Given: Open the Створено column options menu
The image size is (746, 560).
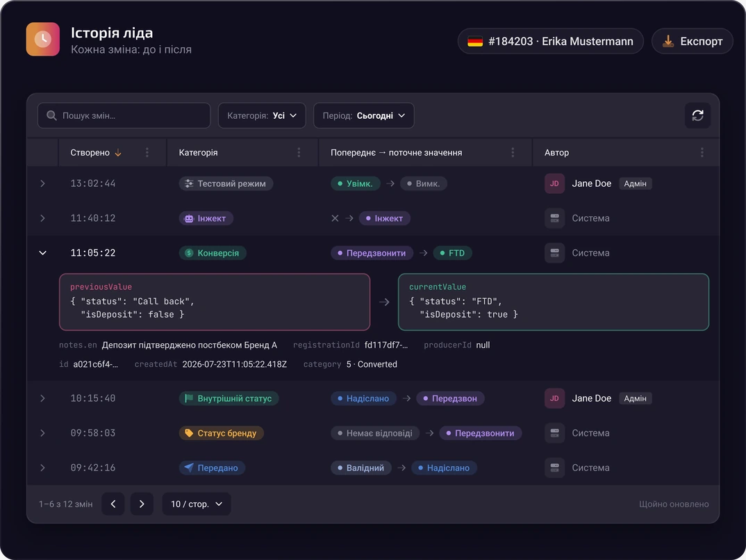Looking at the screenshot, I should pyautogui.click(x=147, y=153).
